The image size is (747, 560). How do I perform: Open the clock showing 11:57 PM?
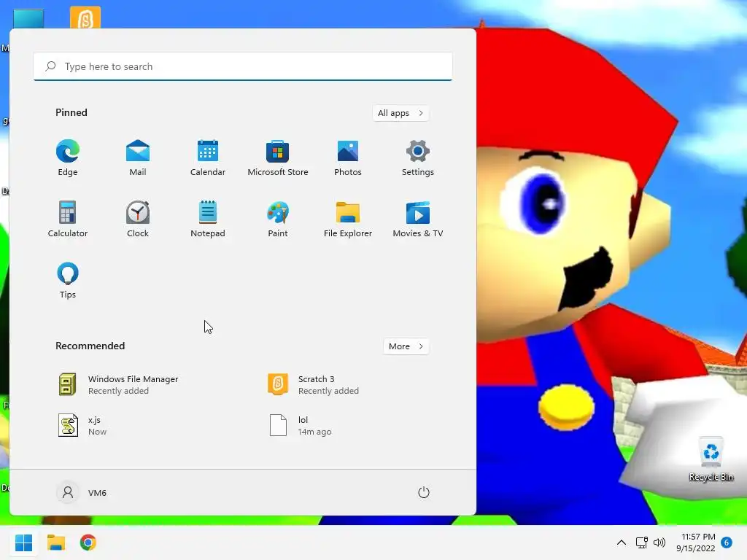tap(696, 542)
